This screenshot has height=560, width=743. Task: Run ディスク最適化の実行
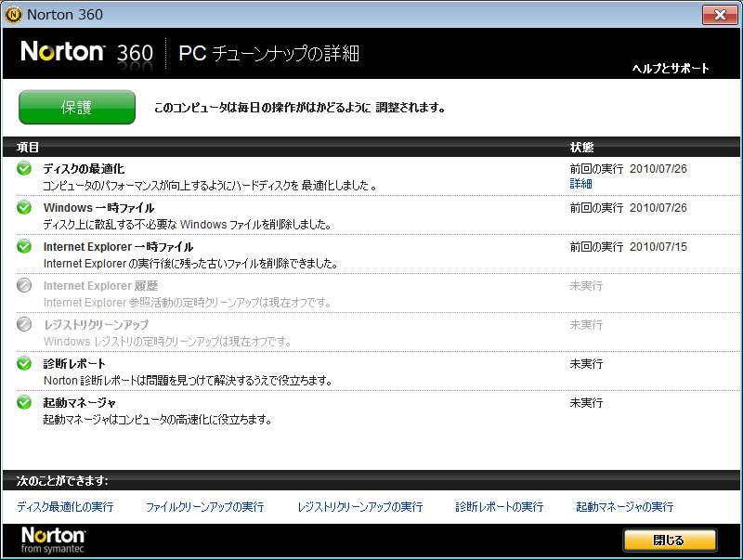click(65, 507)
